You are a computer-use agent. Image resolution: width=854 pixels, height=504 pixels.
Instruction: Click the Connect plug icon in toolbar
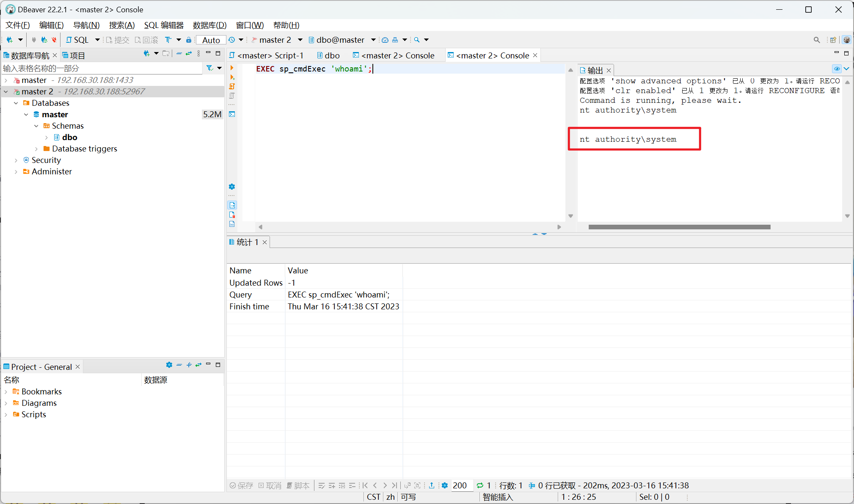point(34,40)
